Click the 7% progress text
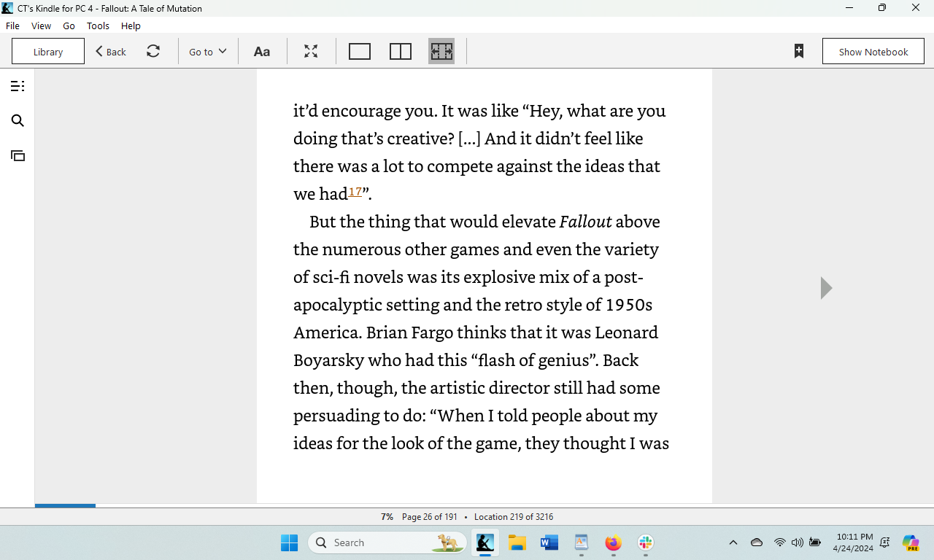 tap(387, 517)
